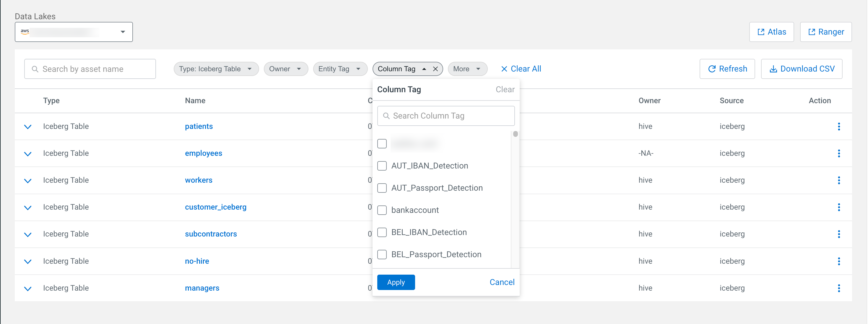Open the More filters menu
868x324 pixels.
(467, 69)
